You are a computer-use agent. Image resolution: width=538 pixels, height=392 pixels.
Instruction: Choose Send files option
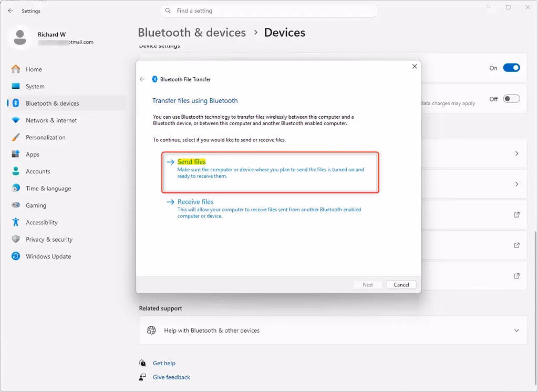point(270,172)
